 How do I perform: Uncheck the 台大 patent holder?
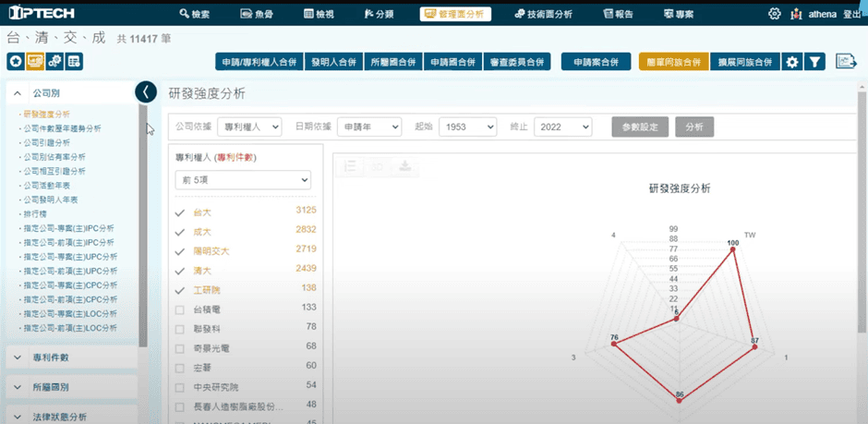180,212
